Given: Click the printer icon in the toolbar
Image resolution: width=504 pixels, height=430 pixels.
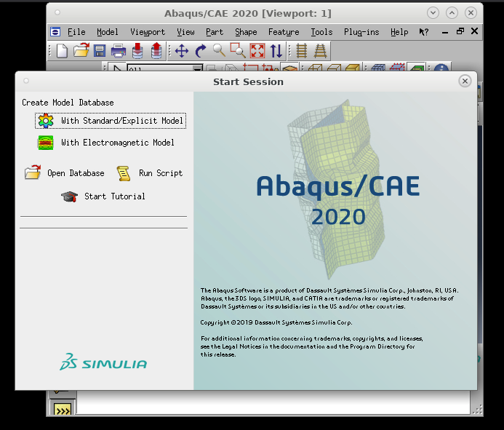Looking at the screenshot, I should pos(119,51).
